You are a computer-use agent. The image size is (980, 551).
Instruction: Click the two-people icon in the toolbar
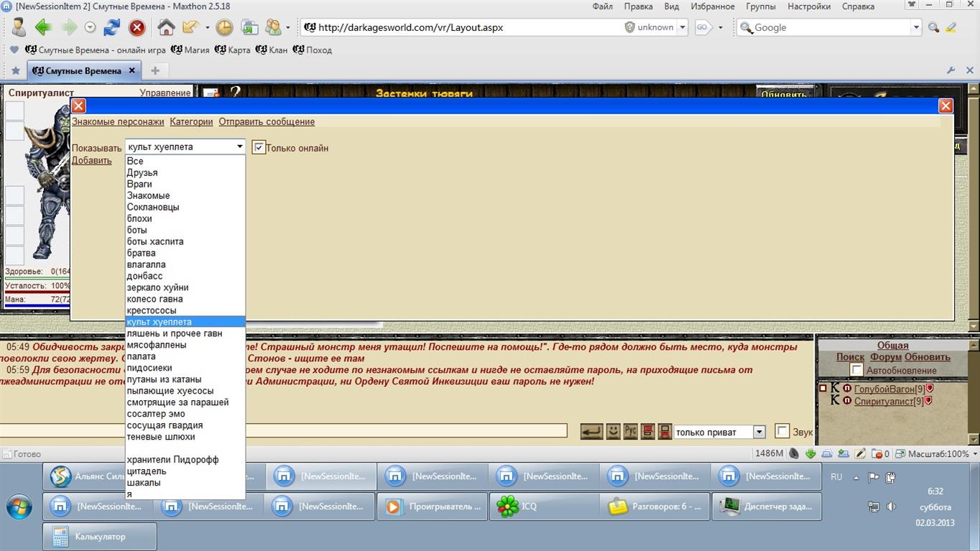click(x=274, y=27)
